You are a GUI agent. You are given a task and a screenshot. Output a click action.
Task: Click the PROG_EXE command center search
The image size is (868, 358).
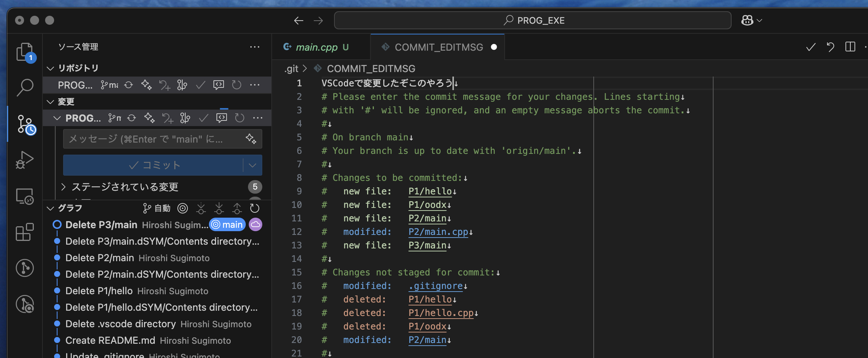click(x=532, y=20)
